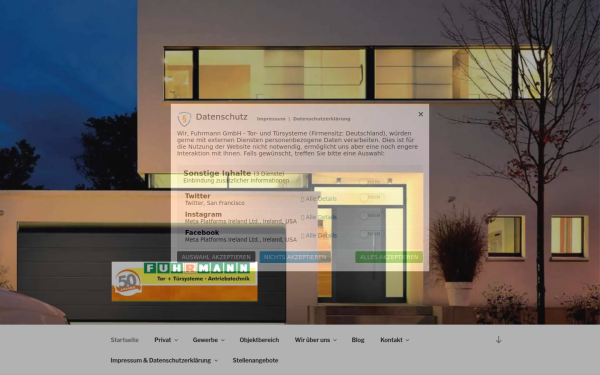Show Alle Details for Twitter
This screenshot has height=375, width=600.
tap(319, 199)
